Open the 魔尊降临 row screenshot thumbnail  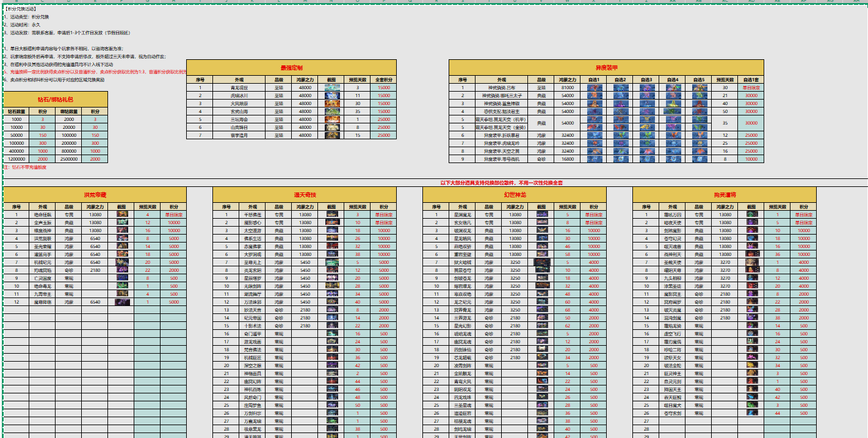[122, 302]
